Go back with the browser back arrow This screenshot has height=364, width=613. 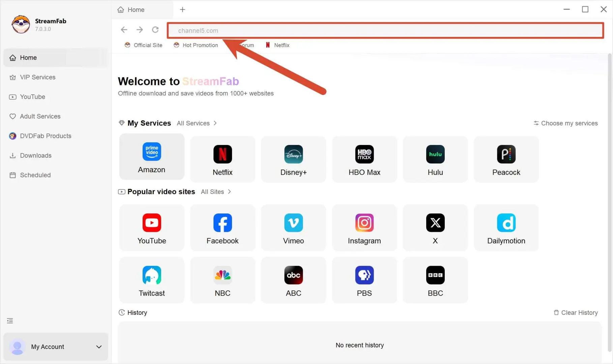(x=124, y=30)
